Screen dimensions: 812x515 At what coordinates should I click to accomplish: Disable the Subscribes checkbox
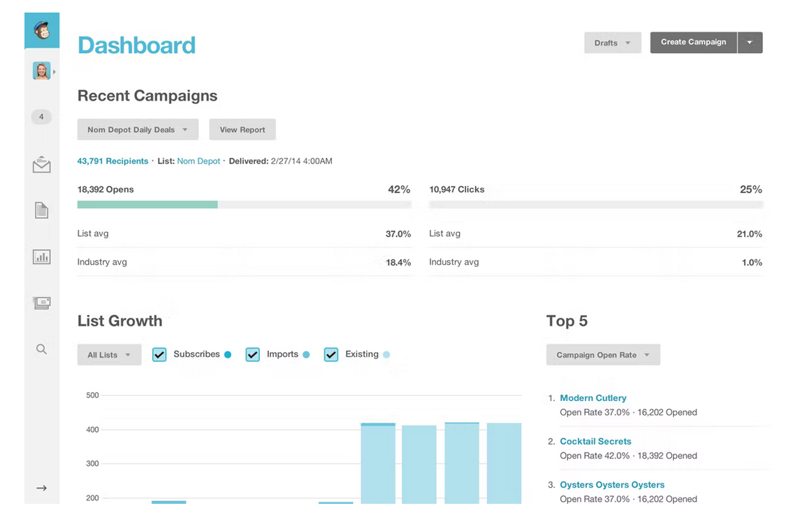(159, 354)
